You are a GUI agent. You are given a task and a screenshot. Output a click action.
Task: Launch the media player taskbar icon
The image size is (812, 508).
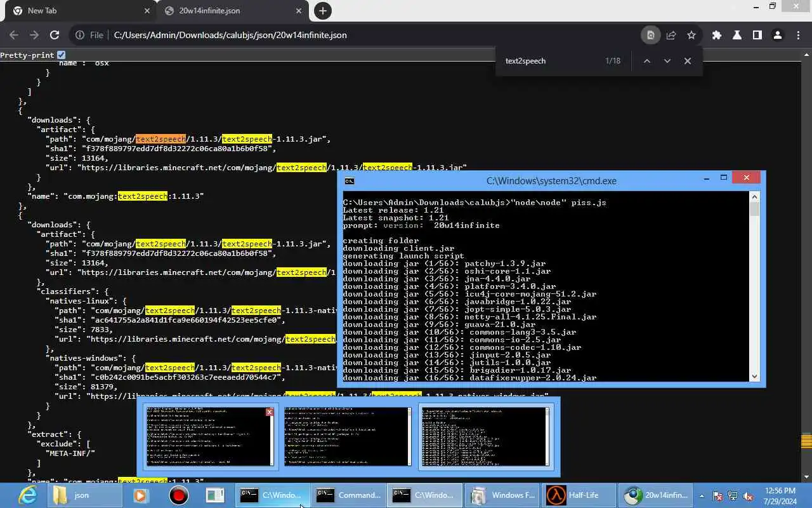pos(141,495)
